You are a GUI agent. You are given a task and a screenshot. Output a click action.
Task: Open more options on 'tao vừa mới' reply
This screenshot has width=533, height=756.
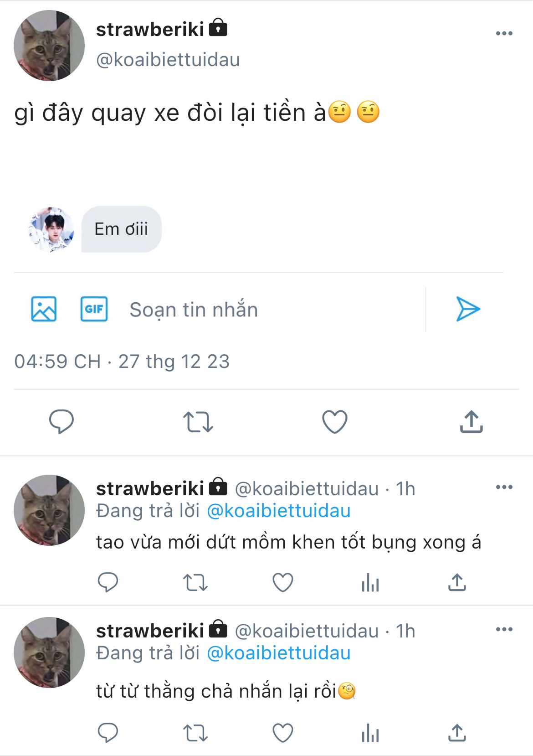click(x=504, y=487)
